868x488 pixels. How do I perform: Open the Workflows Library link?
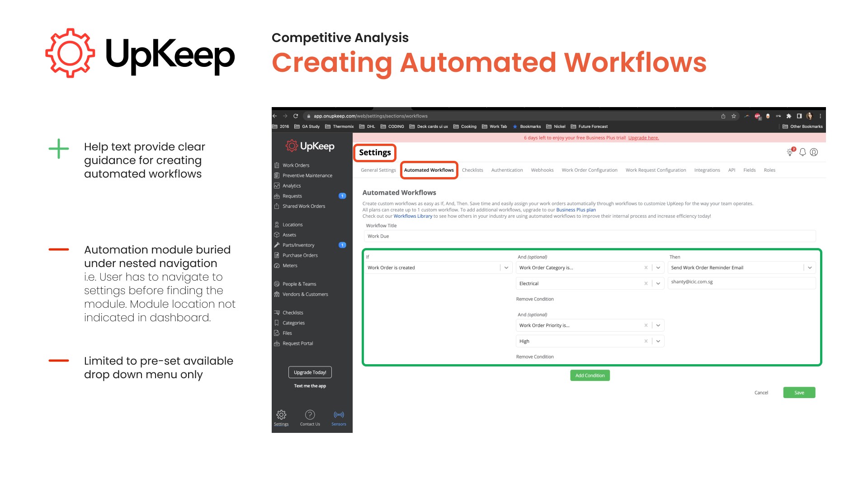tap(413, 216)
